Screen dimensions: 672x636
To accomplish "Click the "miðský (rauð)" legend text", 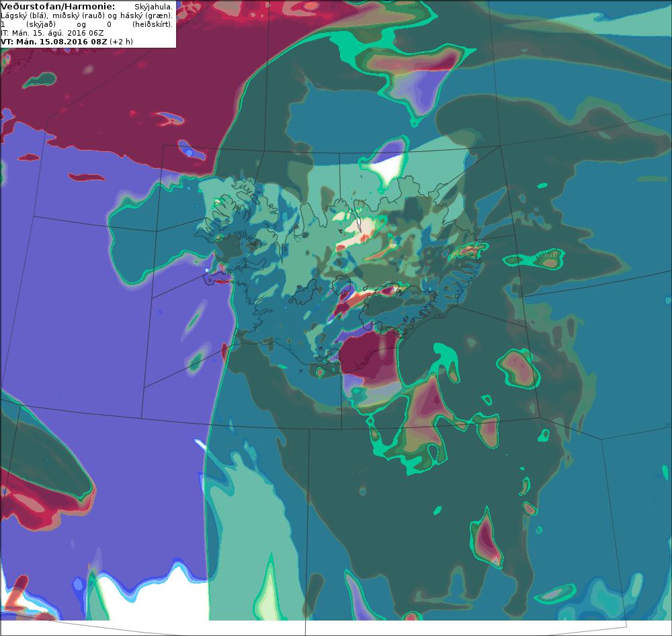I will (x=79, y=16).
